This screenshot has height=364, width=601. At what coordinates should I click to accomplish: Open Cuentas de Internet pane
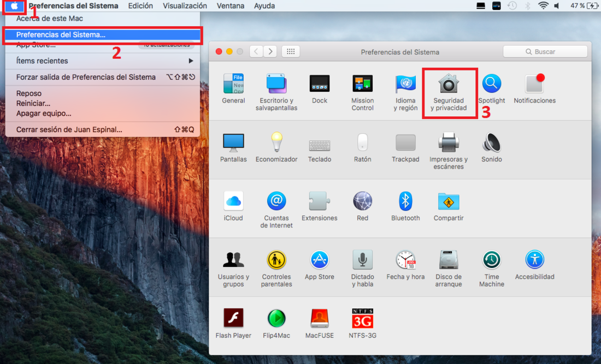tap(276, 210)
